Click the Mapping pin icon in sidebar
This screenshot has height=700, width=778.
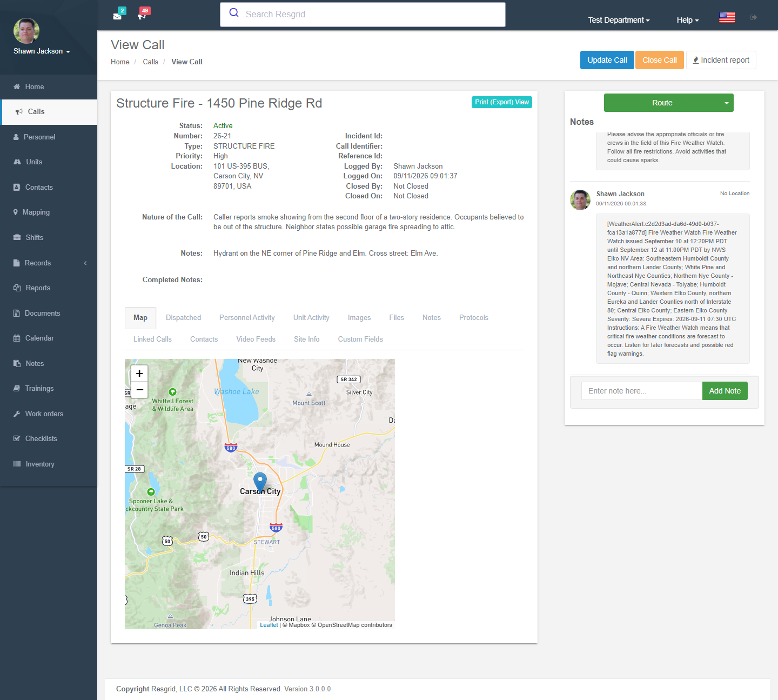click(16, 212)
